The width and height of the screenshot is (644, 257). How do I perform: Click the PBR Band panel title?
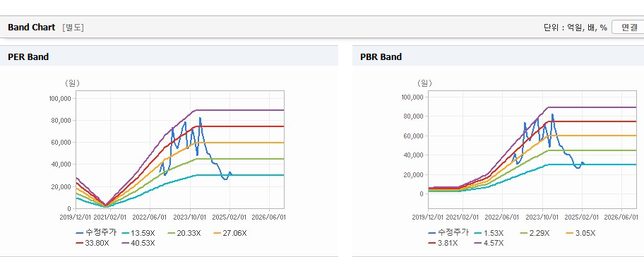[x=381, y=57]
